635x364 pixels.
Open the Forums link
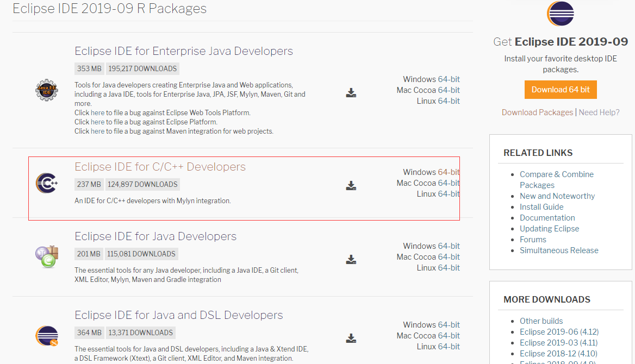pos(533,240)
